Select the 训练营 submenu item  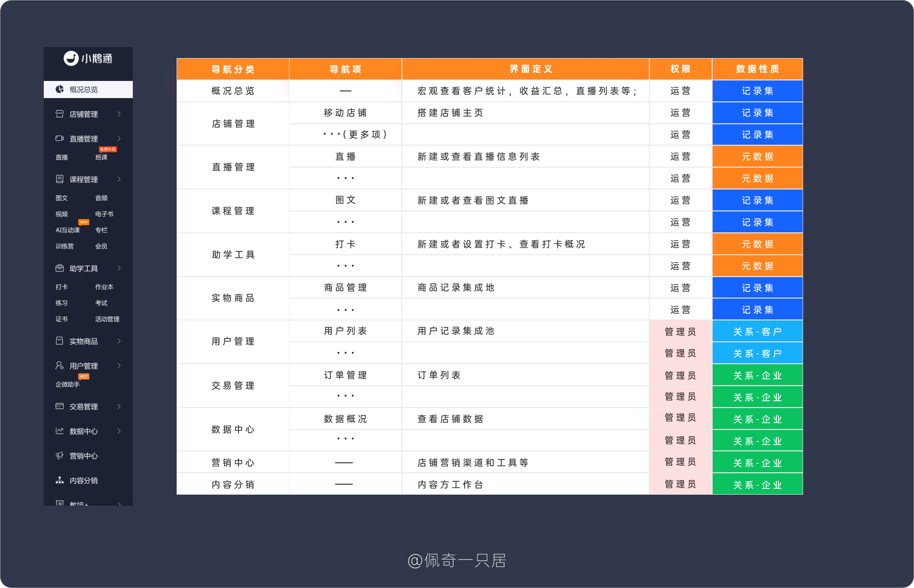coord(64,246)
